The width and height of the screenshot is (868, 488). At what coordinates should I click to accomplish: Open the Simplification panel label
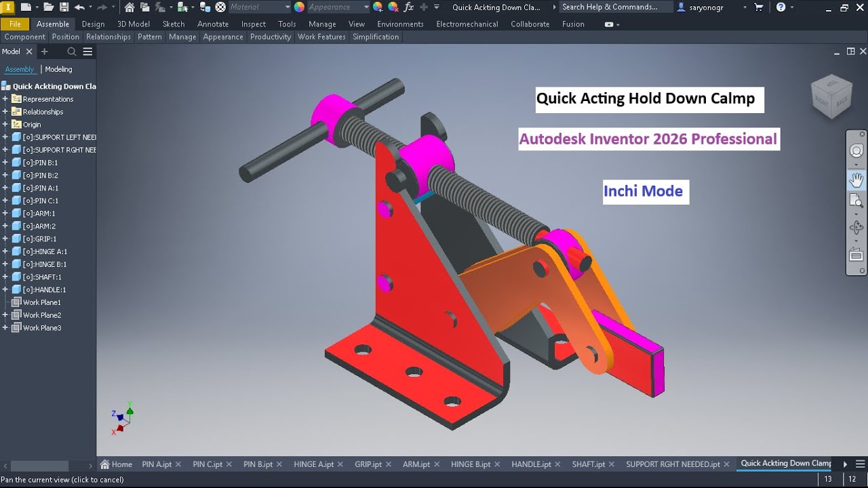tap(376, 37)
